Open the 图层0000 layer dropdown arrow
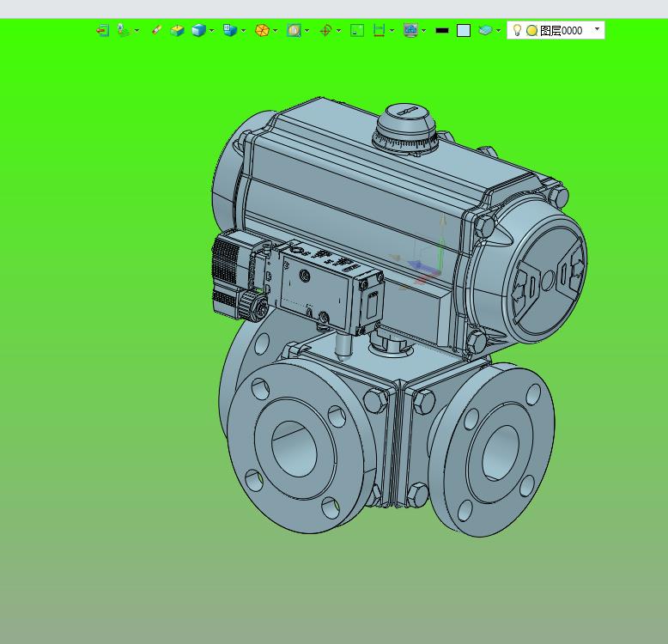This screenshot has width=668, height=644. pos(598,28)
